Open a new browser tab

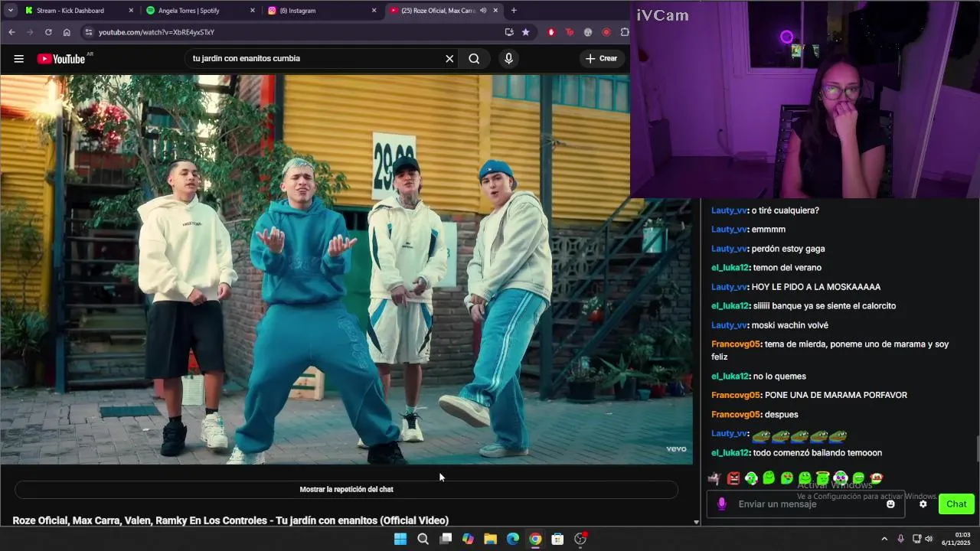coord(514,11)
